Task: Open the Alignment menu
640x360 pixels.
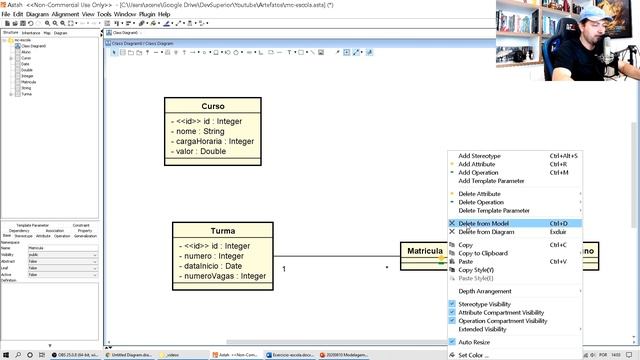Action: tap(65, 14)
